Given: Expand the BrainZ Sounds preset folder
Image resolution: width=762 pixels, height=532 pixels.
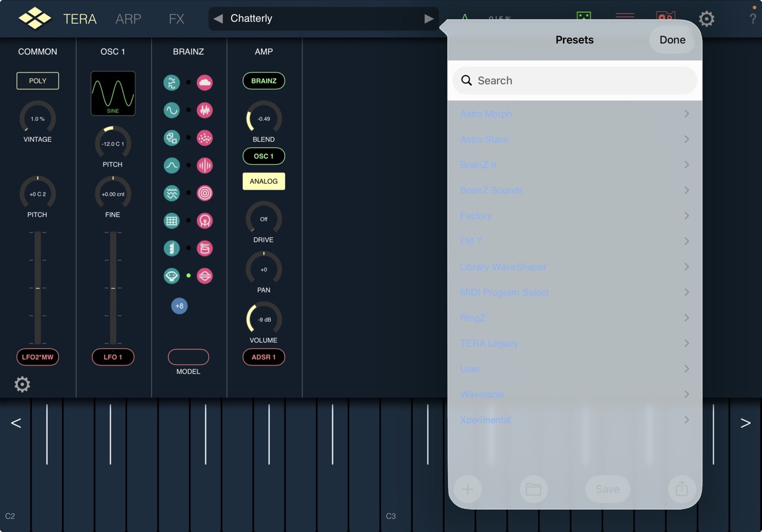Looking at the screenshot, I should 575,190.
